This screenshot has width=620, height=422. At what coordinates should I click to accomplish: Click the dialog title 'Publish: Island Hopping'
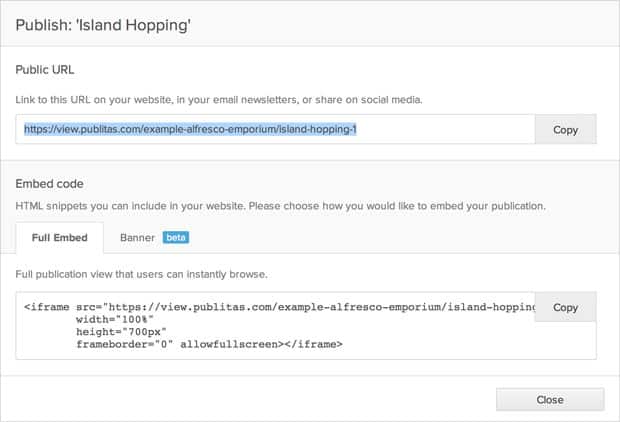103,25
